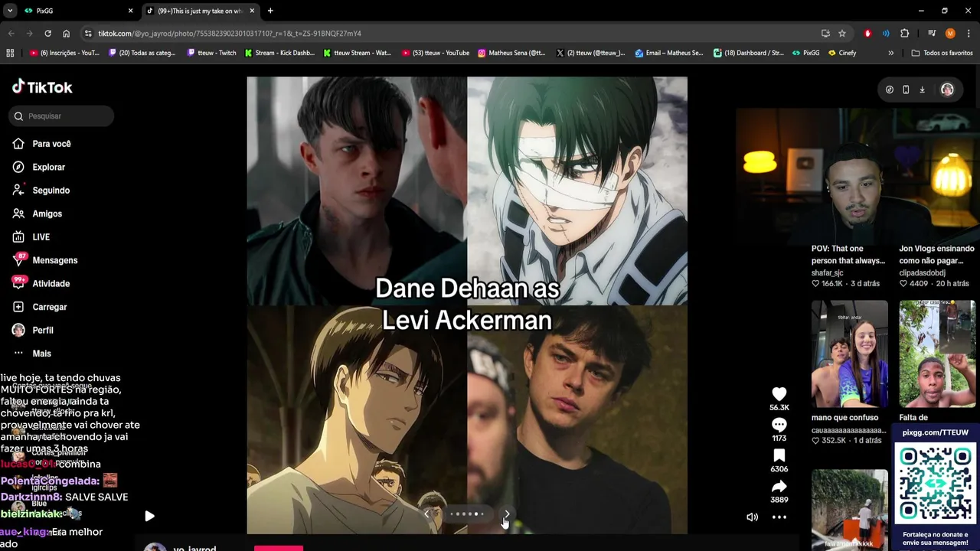Screen dimensions: 980x551
Task: Open the comments with 1173 count
Action: tap(779, 425)
